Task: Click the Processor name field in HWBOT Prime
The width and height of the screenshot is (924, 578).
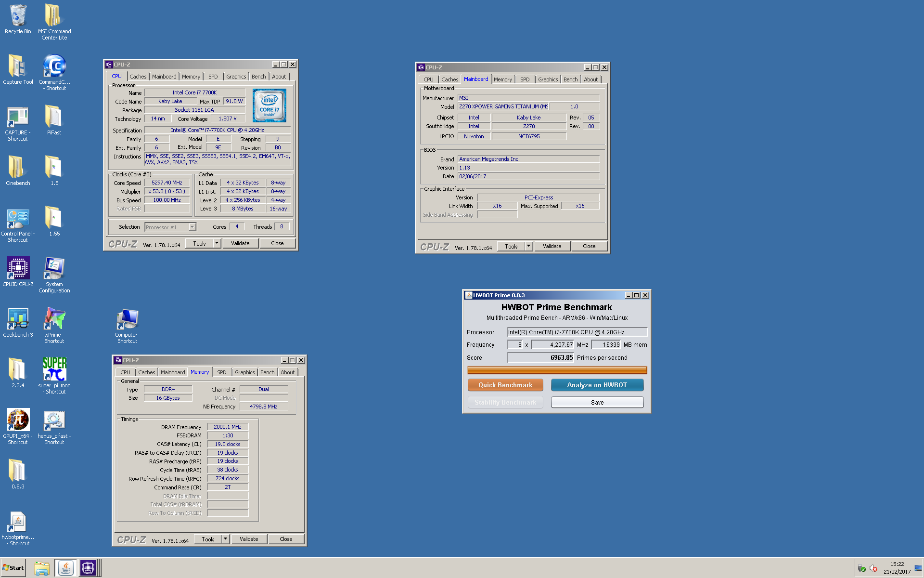Action: [x=577, y=332]
